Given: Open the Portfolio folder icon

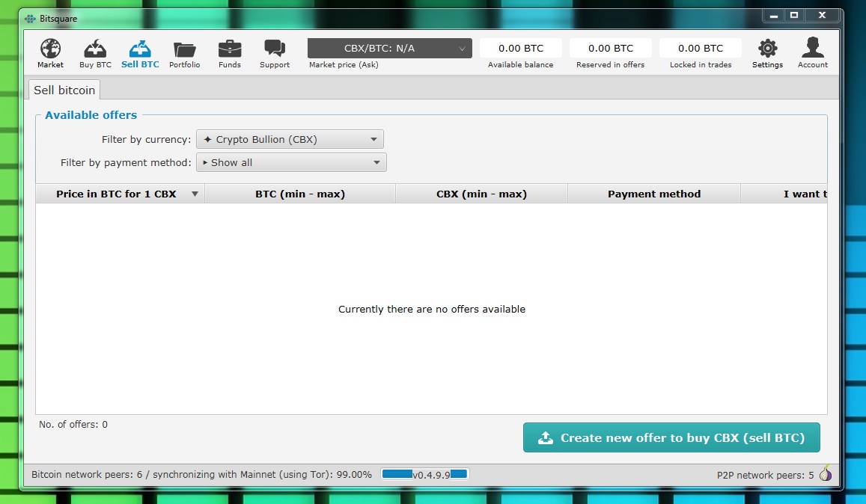Looking at the screenshot, I should pyautogui.click(x=184, y=49).
